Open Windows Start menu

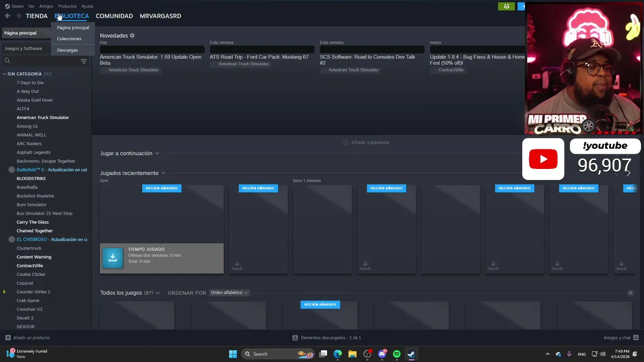tap(233, 354)
